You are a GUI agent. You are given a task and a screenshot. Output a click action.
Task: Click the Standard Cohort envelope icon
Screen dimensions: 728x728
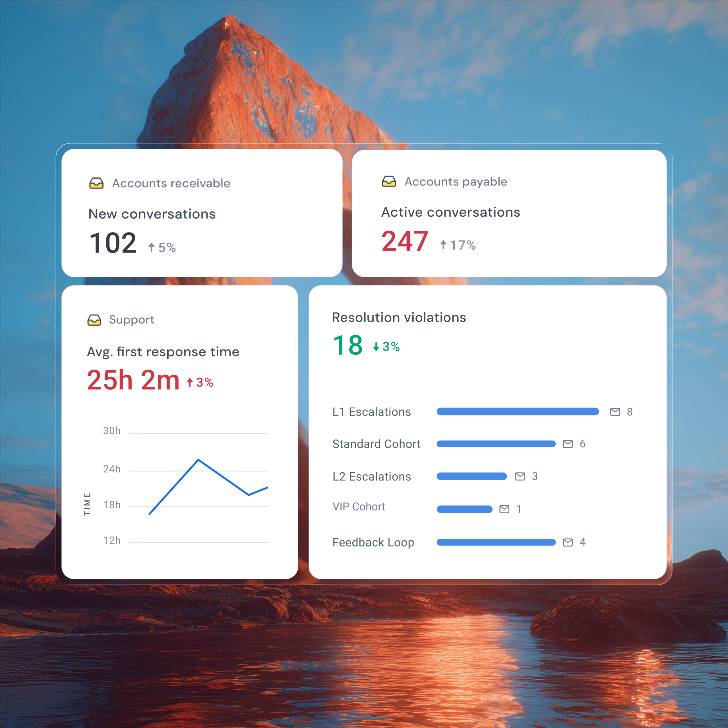pos(568,444)
